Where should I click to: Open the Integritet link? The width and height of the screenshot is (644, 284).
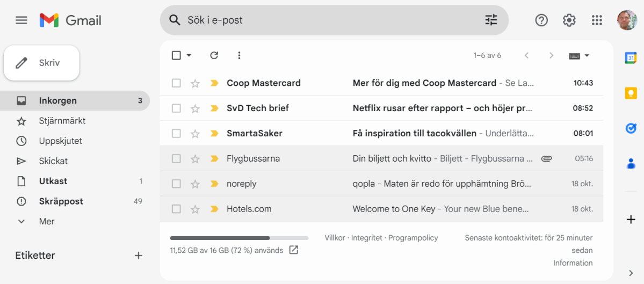pyautogui.click(x=367, y=238)
